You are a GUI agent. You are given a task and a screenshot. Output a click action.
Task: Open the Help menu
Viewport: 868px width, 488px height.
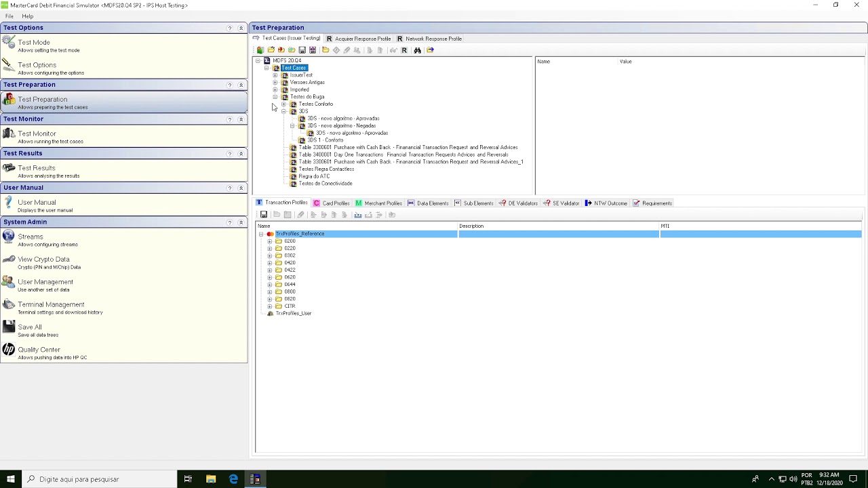tap(27, 16)
